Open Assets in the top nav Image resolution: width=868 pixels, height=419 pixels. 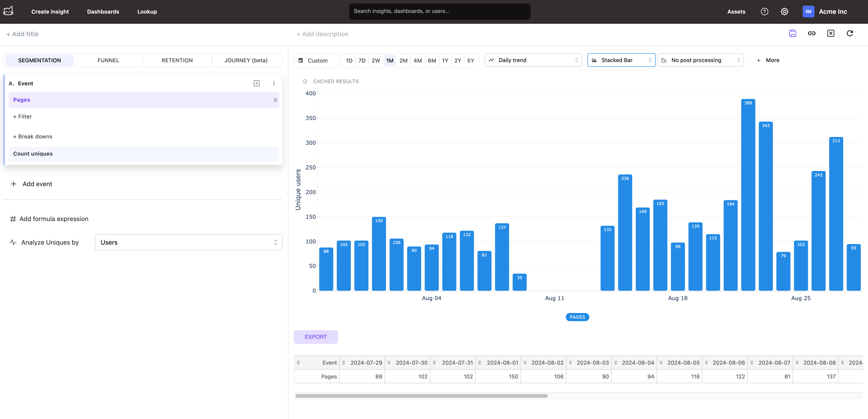[x=736, y=12]
